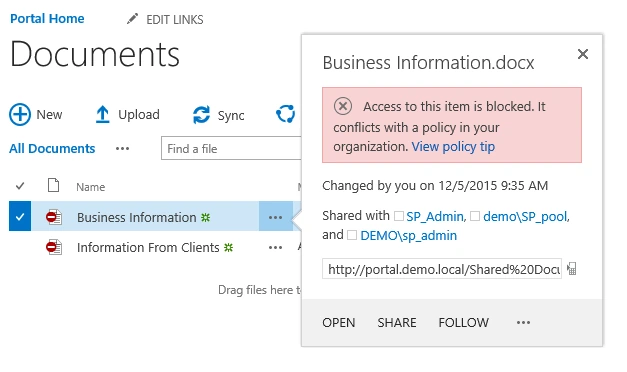Click the Business Information.docx callout title

[428, 63]
